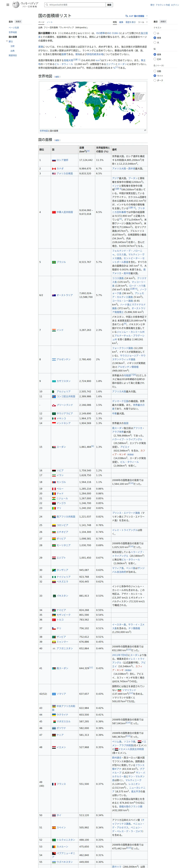Open the ウズベキスタン country link

(64, 862)
